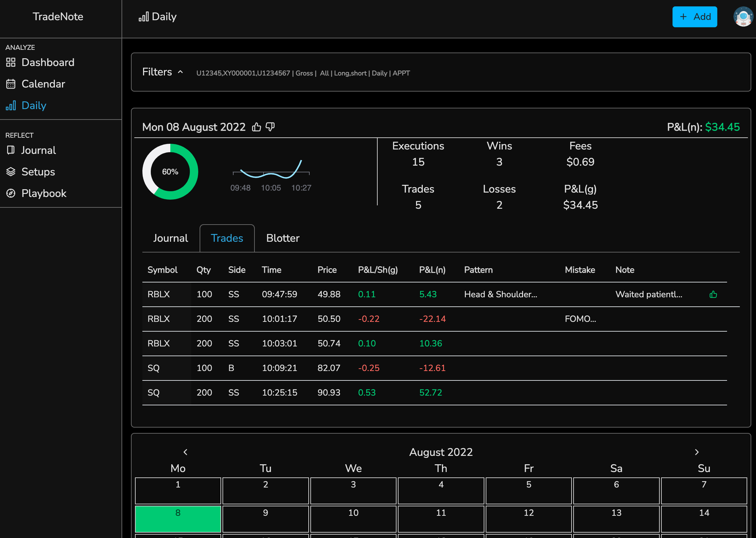756x538 pixels.
Task: Select calendar day 11
Action: (441, 519)
